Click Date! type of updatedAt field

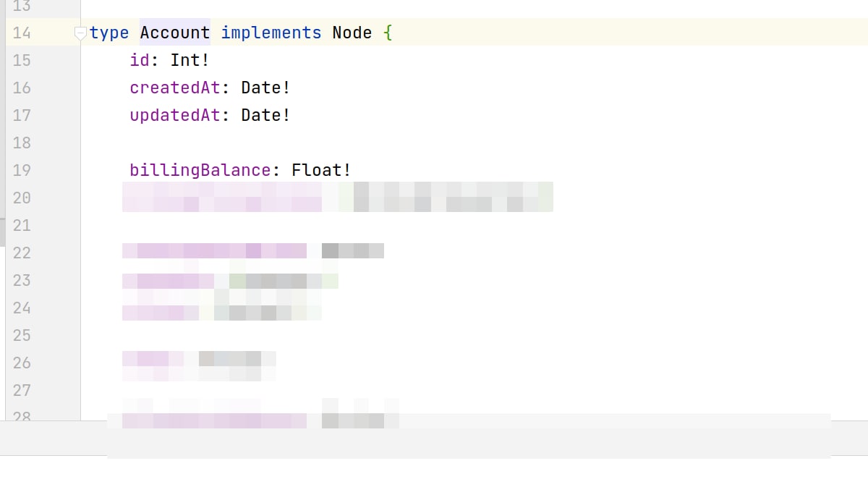click(x=266, y=115)
